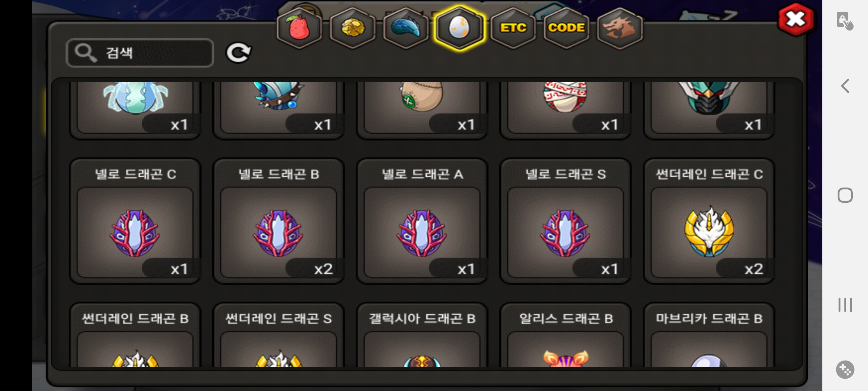Open the dragon head category tab
This screenshot has height=391, width=868.
coord(620,28)
